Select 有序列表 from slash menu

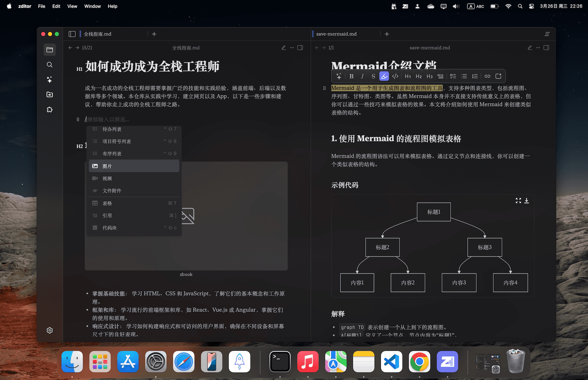134,153
